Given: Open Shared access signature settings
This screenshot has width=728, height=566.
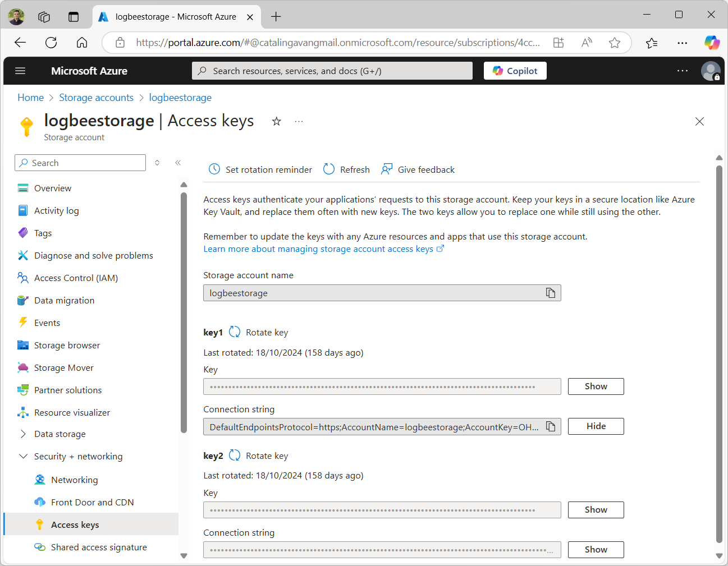Looking at the screenshot, I should [98, 547].
